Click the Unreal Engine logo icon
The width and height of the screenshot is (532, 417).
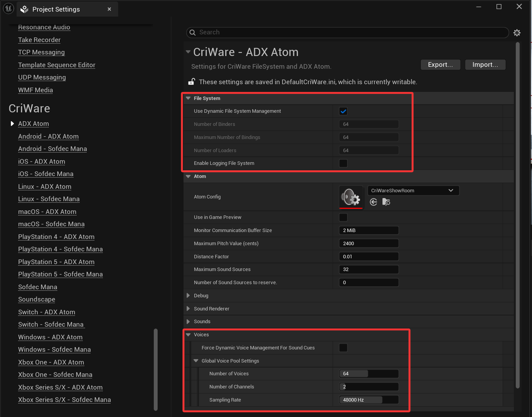pyautogui.click(x=8, y=8)
